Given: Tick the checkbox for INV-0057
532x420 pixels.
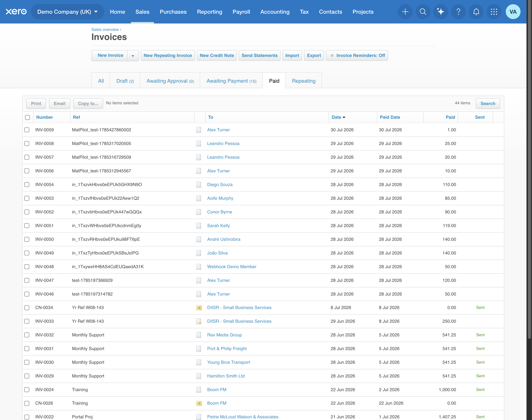Looking at the screenshot, I should pos(27,157).
